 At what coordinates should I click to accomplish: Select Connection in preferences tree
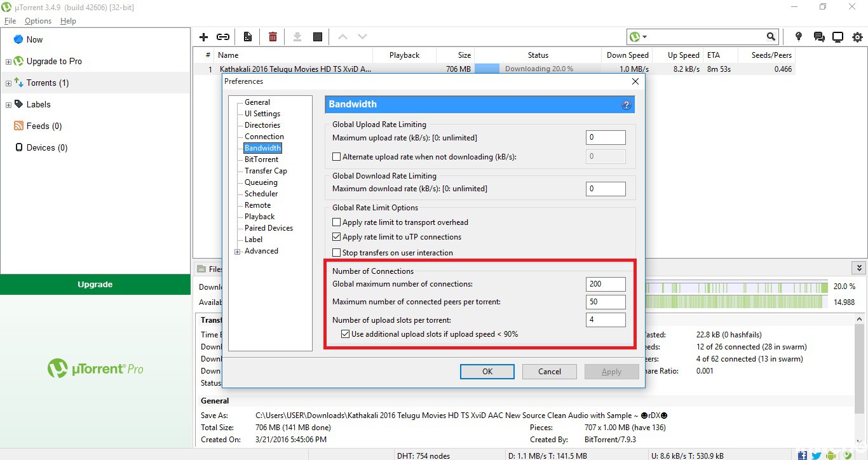pos(264,137)
